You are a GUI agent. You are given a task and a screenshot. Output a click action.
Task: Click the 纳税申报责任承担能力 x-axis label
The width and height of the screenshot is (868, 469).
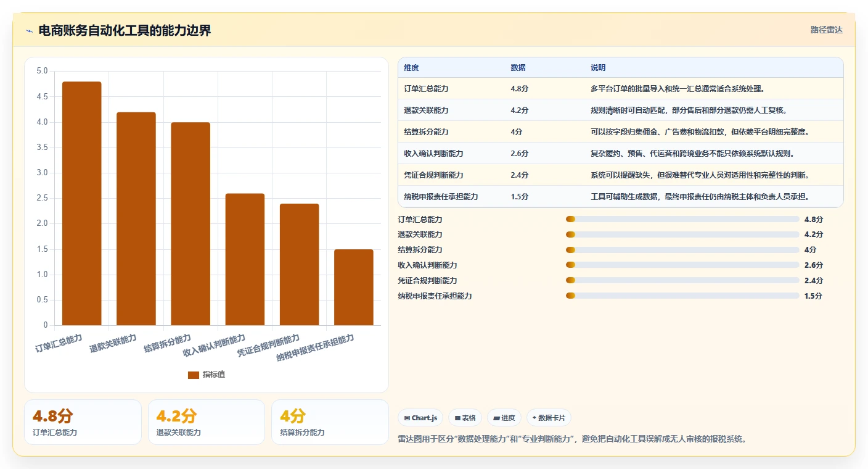316,348
